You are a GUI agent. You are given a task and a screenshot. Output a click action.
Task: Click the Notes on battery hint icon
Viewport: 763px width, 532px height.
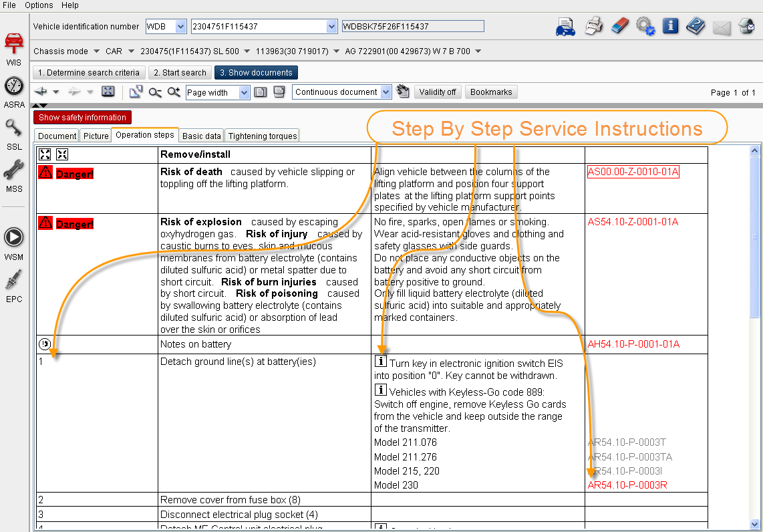[x=44, y=344]
